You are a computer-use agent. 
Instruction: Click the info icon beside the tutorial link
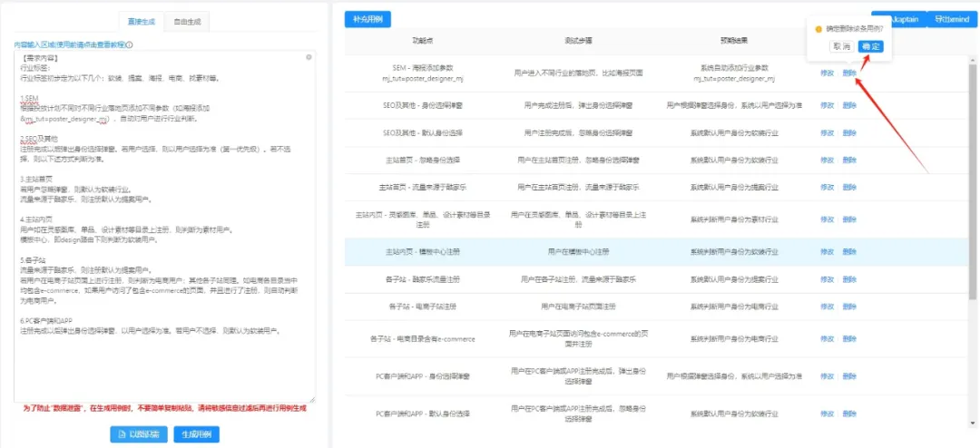(x=129, y=45)
